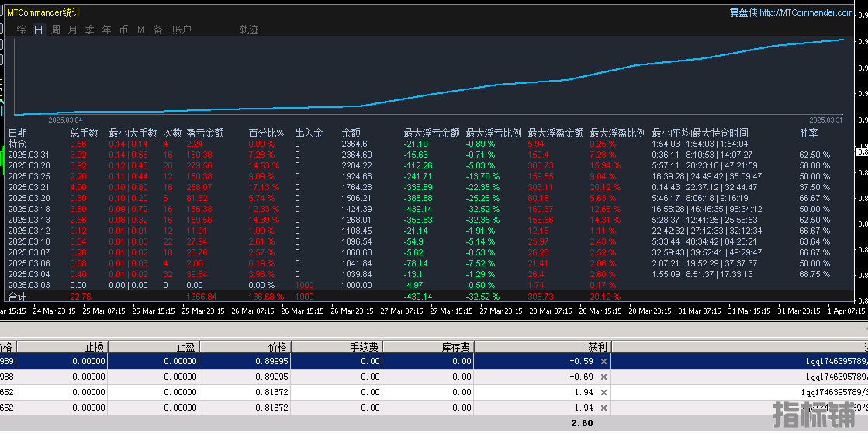Switch to the 日 daily statistics tab
Viewport: 868px width, 434px height.
point(38,30)
